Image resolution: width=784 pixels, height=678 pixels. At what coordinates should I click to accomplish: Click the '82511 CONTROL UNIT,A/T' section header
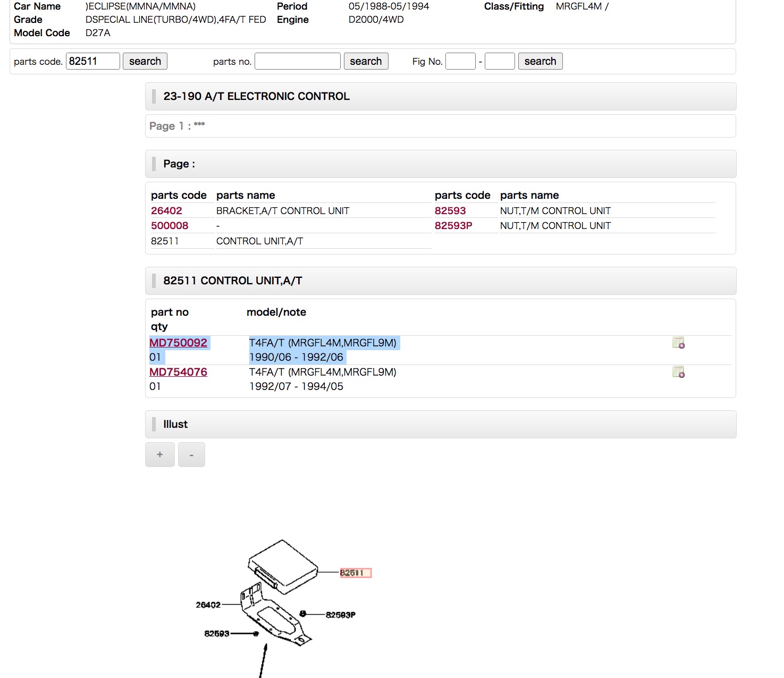(x=441, y=281)
